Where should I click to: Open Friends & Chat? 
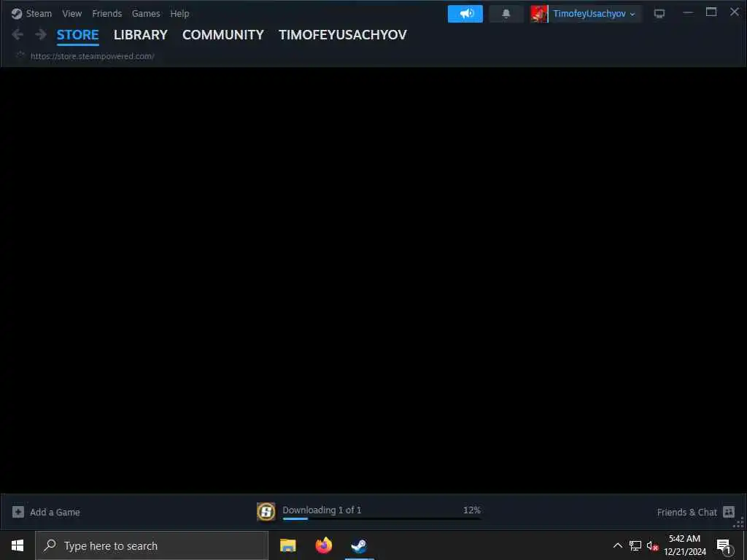[x=686, y=513]
